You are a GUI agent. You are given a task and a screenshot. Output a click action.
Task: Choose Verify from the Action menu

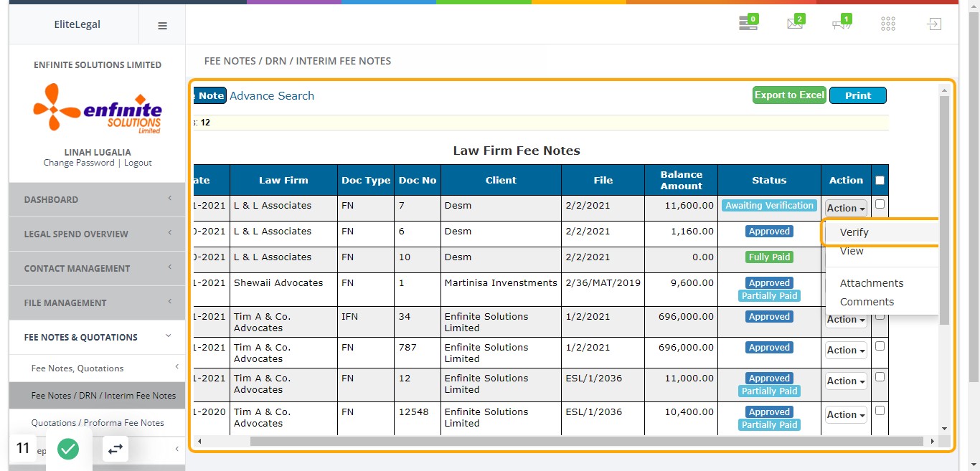coord(882,232)
